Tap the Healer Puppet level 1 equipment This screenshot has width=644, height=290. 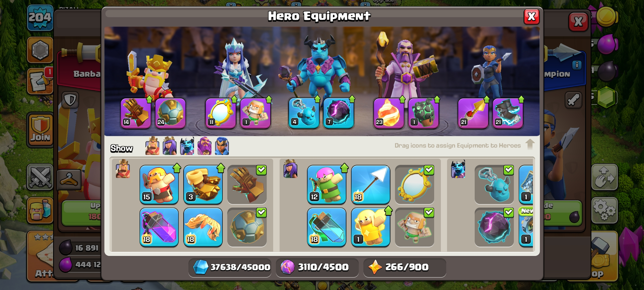[x=371, y=227]
